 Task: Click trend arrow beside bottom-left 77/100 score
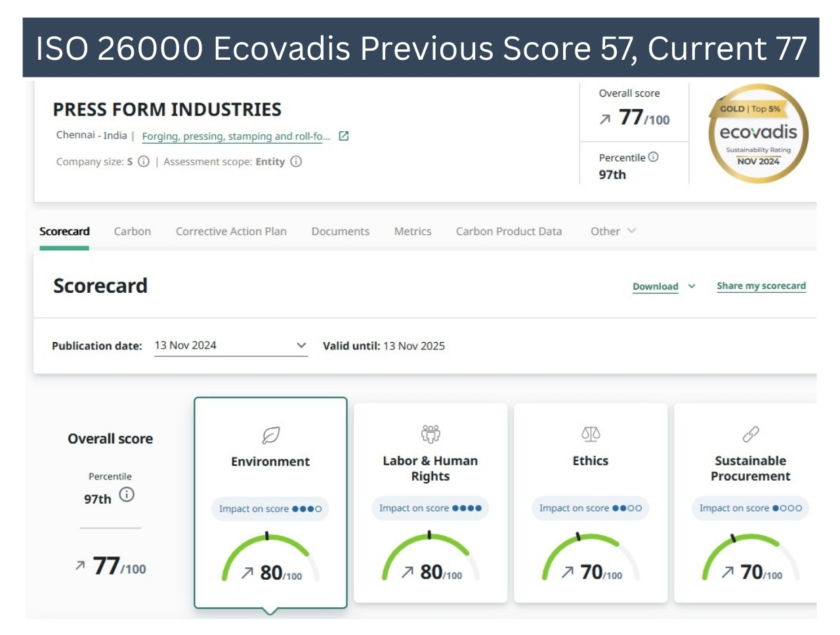pyautogui.click(x=80, y=565)
